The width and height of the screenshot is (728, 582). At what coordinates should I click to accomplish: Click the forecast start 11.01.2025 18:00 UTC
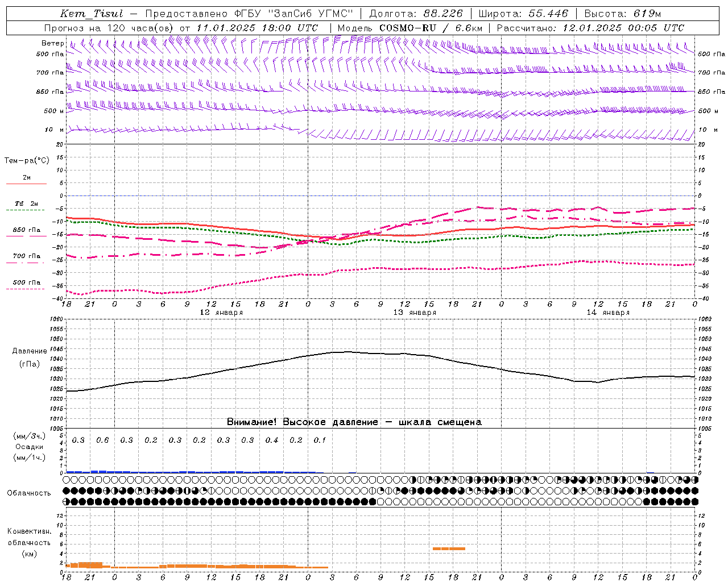pos(257,28)
